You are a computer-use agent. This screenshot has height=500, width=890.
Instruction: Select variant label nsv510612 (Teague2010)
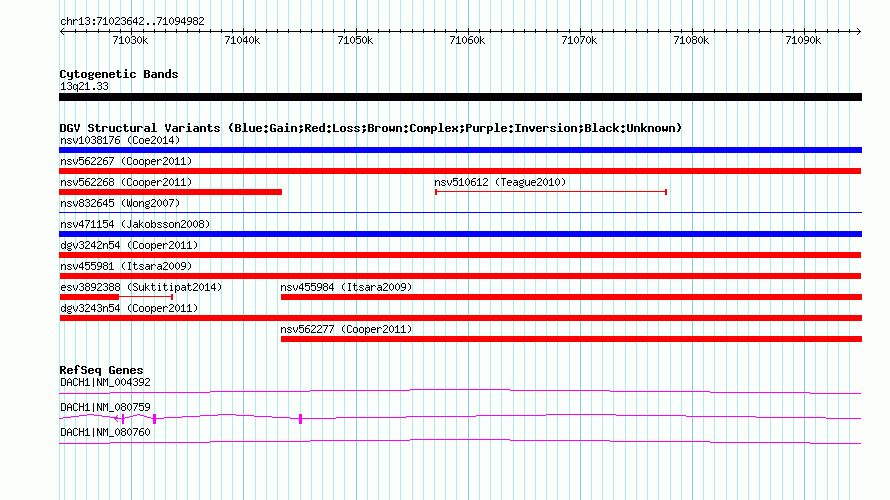coord(500,182)
